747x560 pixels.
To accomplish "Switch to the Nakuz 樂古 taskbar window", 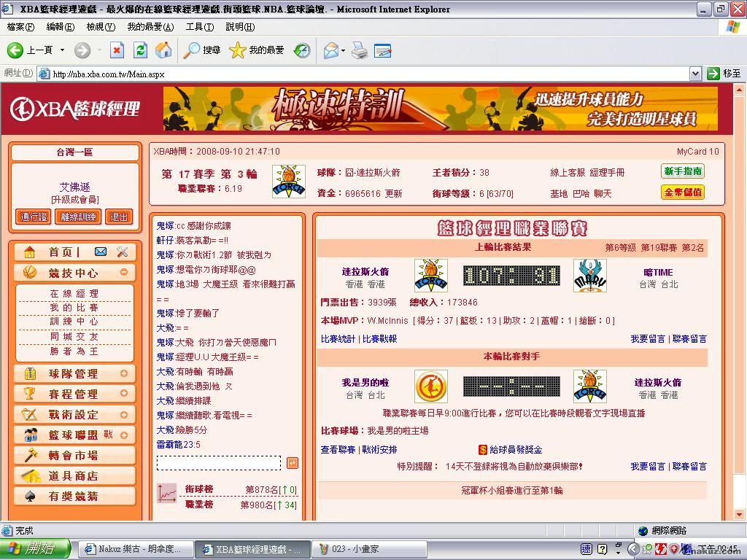I will (x=135, y=549).
